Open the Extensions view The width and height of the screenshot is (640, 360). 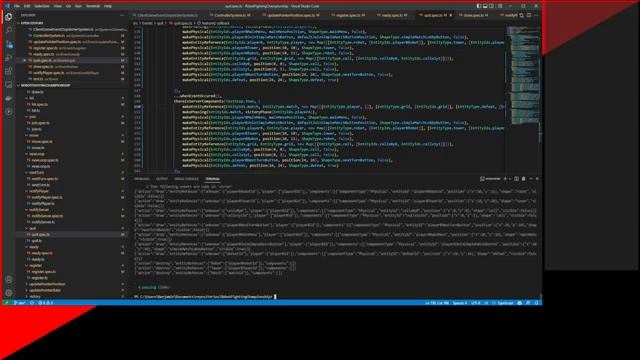click(x=9, y=71)
